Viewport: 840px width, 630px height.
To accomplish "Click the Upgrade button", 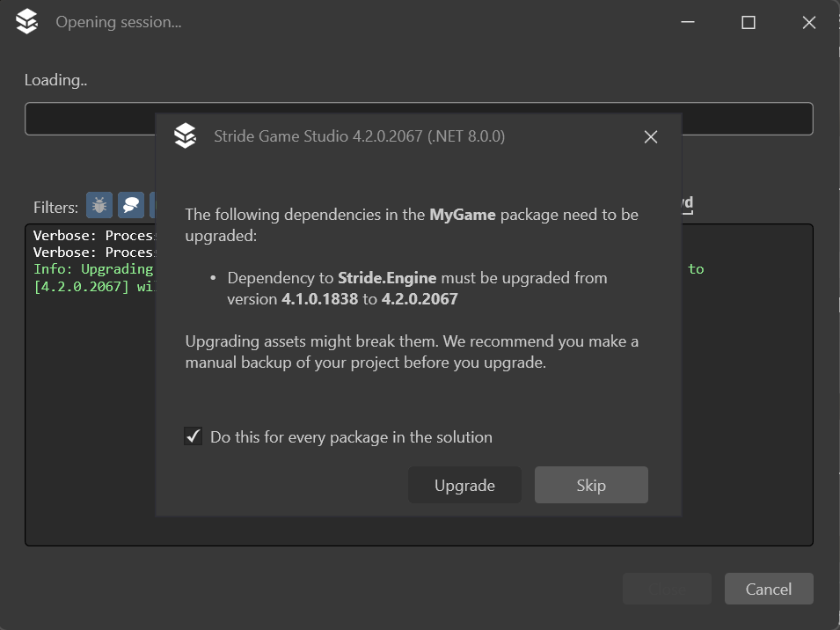I will tap(464, 485).
